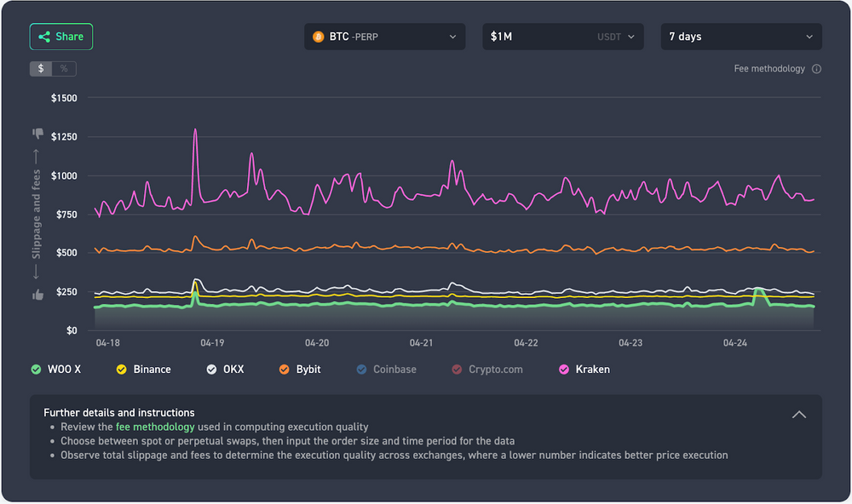Switch the chart to percentage display mode

66,69
